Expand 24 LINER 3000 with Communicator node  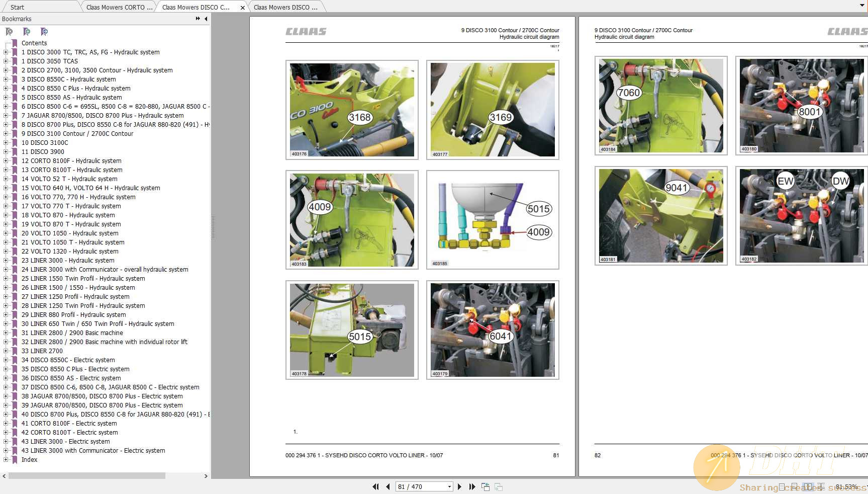point(6,270)
